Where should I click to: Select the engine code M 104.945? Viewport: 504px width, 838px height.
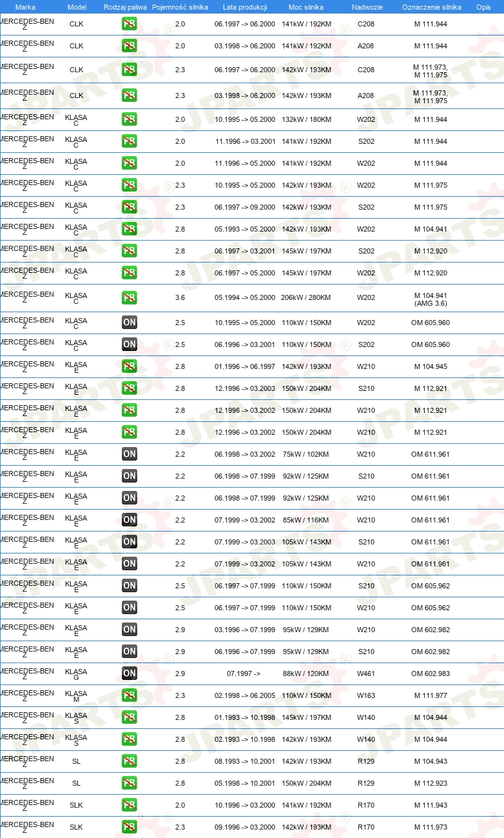pos(431,367)
